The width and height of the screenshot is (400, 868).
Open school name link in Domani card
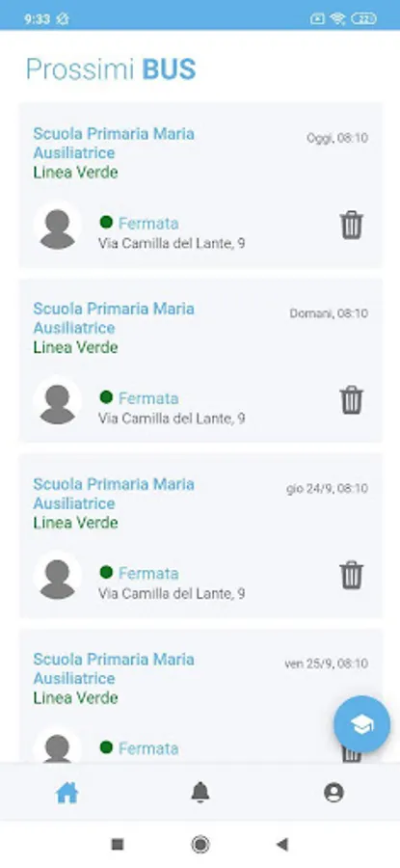pos(114,317)
